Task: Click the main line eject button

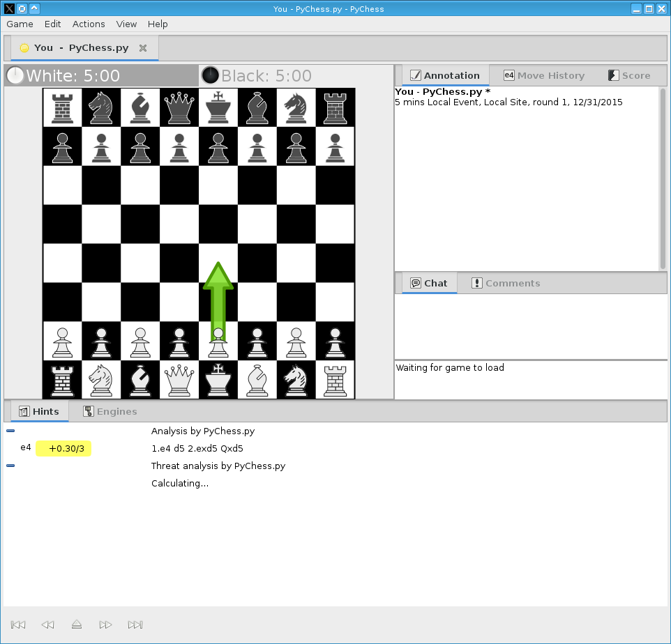Action: (x=77, y=624)
